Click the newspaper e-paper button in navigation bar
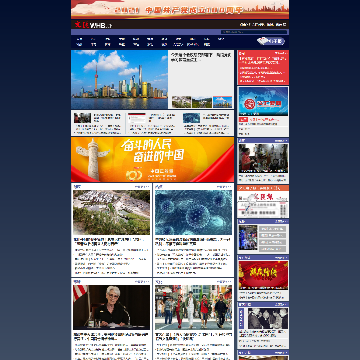This screenshot has width=360, height=360. [271, 41]
